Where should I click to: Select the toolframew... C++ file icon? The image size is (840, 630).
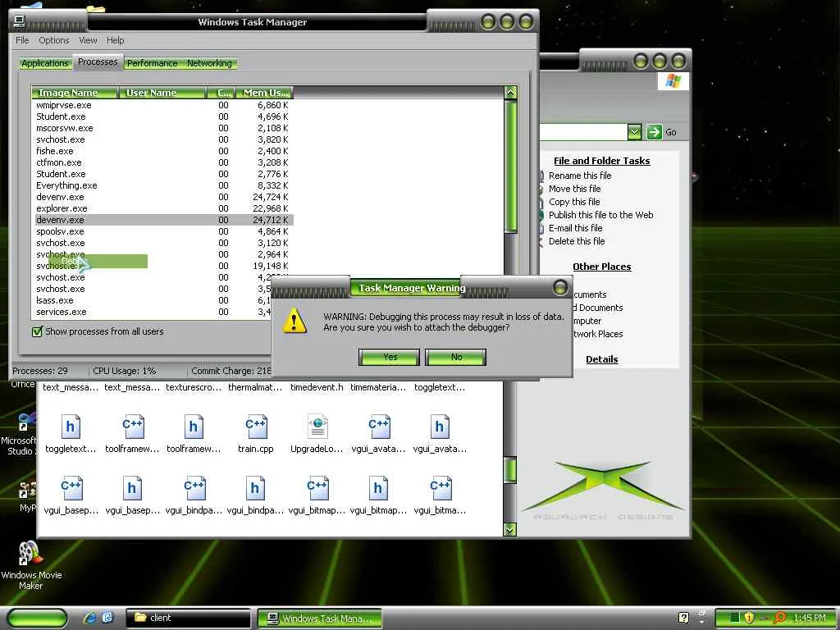pos(132,427)
